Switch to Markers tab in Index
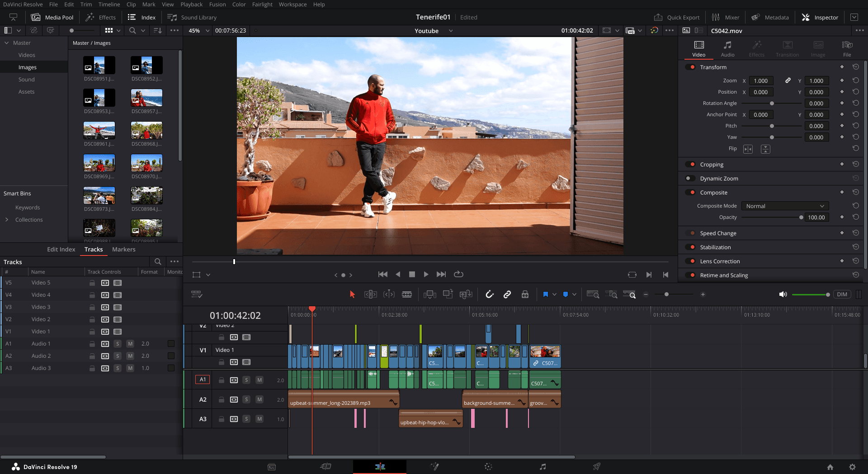 pos(123,250)
